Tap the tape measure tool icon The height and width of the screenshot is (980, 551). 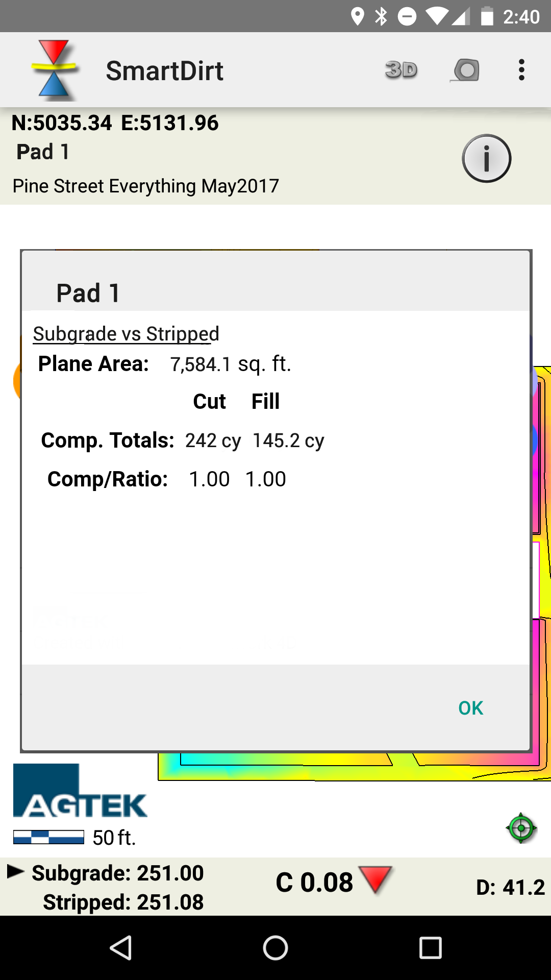pyautogui.click(x=465, y=70)
